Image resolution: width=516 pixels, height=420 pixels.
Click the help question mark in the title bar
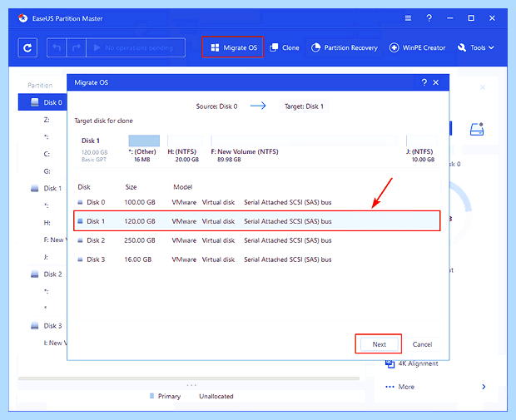coord(429,18)
